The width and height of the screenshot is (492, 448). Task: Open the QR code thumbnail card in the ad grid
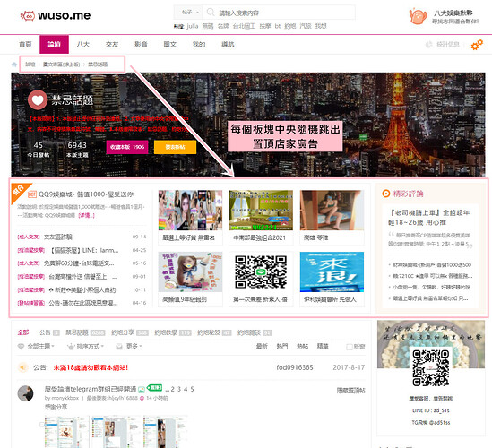click(x=261, y=280)
